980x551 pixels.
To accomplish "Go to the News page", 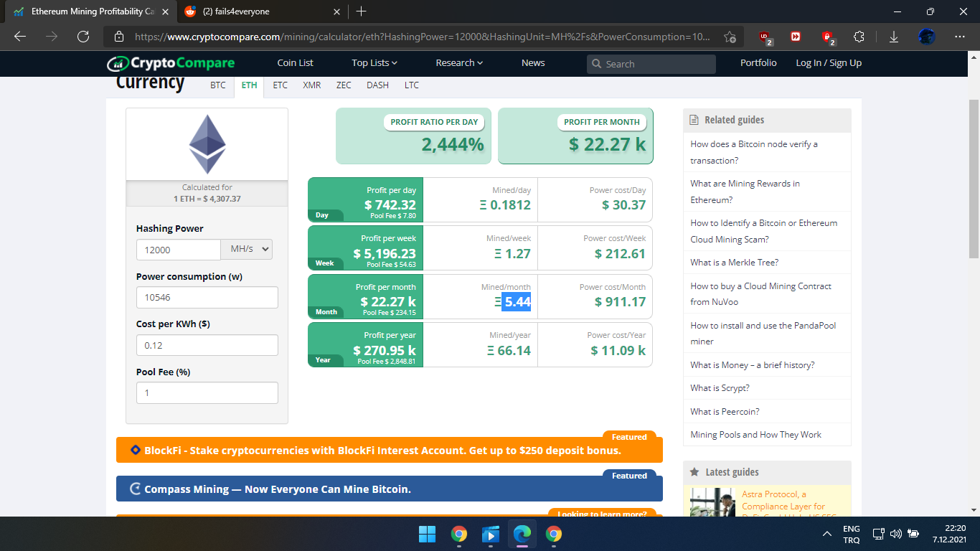I will point(533,63).
